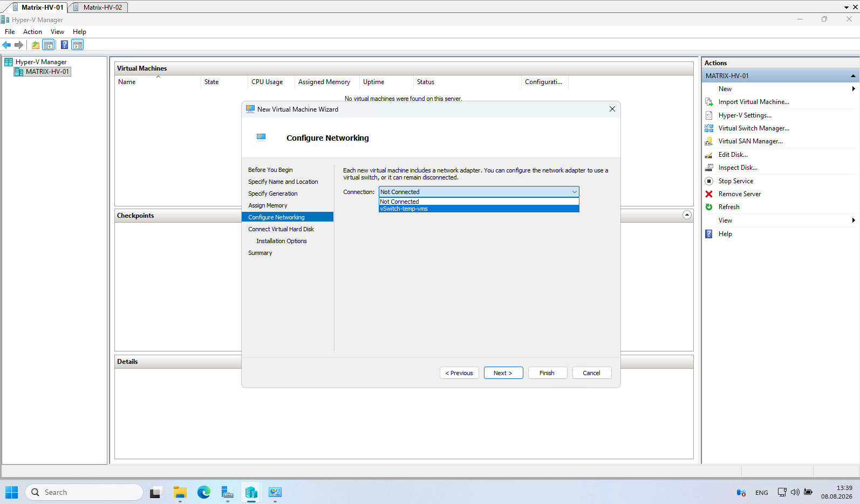
Task: Select MATRIX-HV-01 server in the tree
Action: coord(47,72)
